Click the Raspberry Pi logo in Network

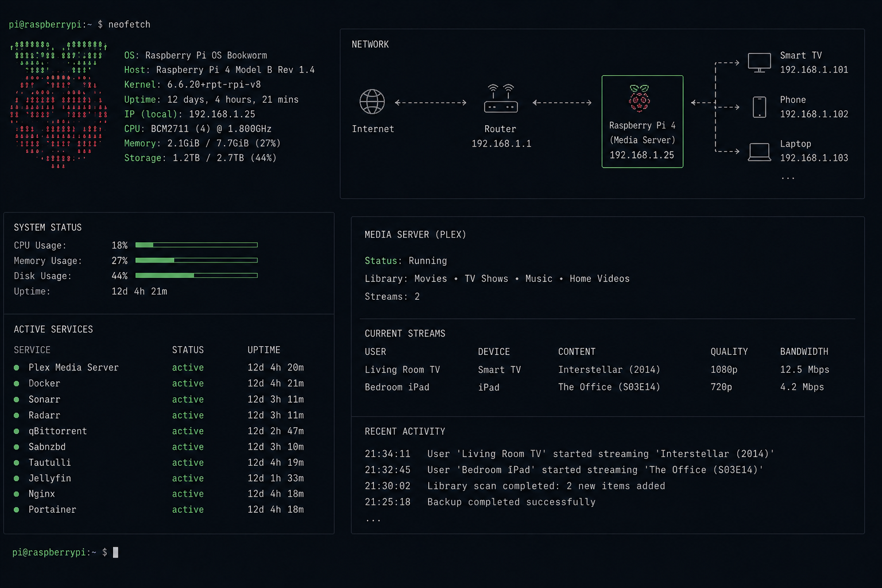coord(640,98)
